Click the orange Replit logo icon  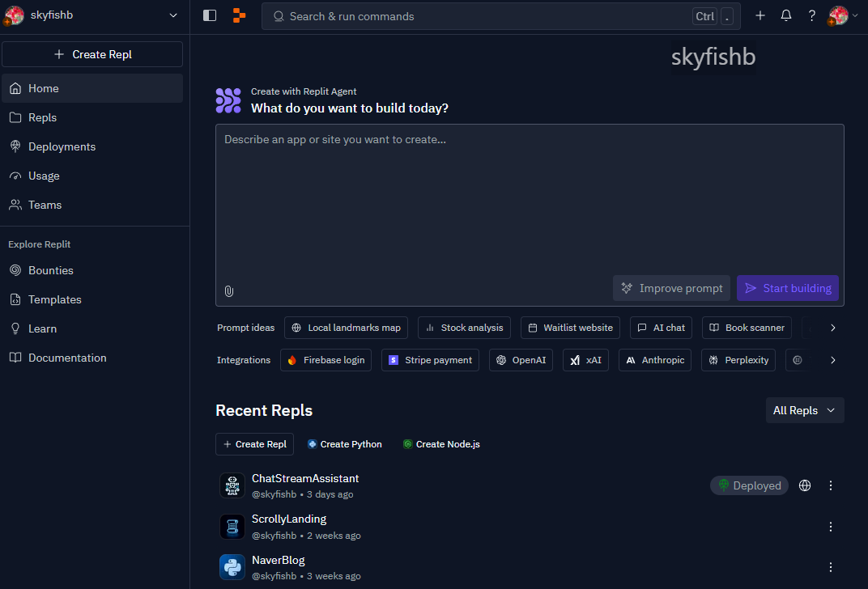click(239, 15)
